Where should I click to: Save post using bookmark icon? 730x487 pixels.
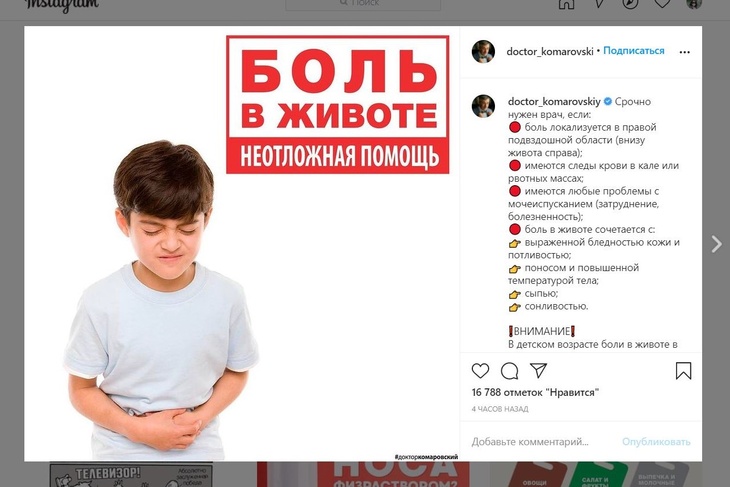pos(683,371)
